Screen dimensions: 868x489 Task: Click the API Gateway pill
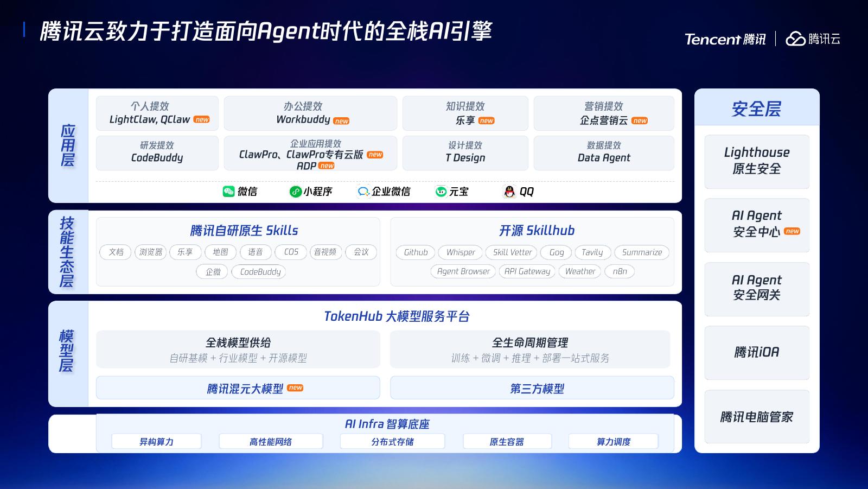[x=527, y=271]
